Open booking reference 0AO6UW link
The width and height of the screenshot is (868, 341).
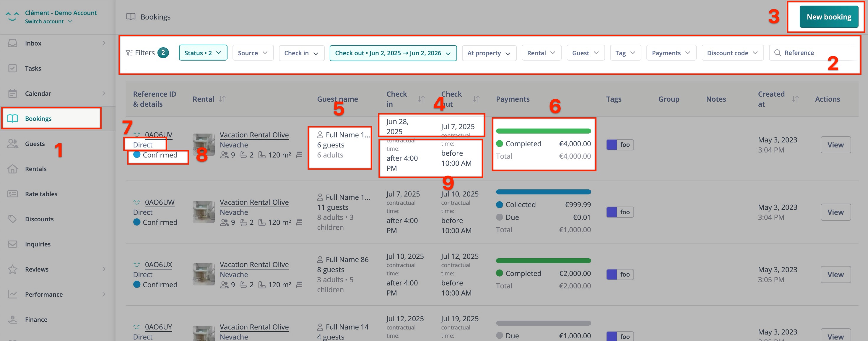point(159,202)
